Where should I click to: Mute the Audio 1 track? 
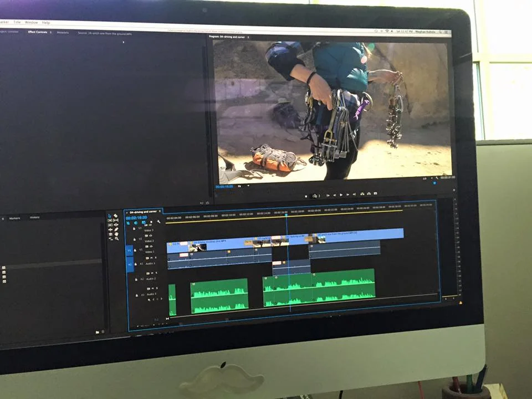point(152,258)
